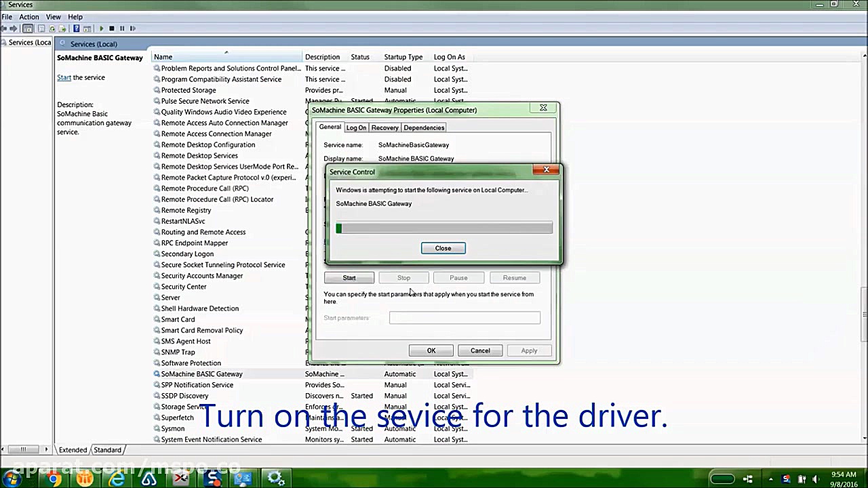Sort by the Startup Type column header
The height and width of the screenshot is (488, 868).
406,57
